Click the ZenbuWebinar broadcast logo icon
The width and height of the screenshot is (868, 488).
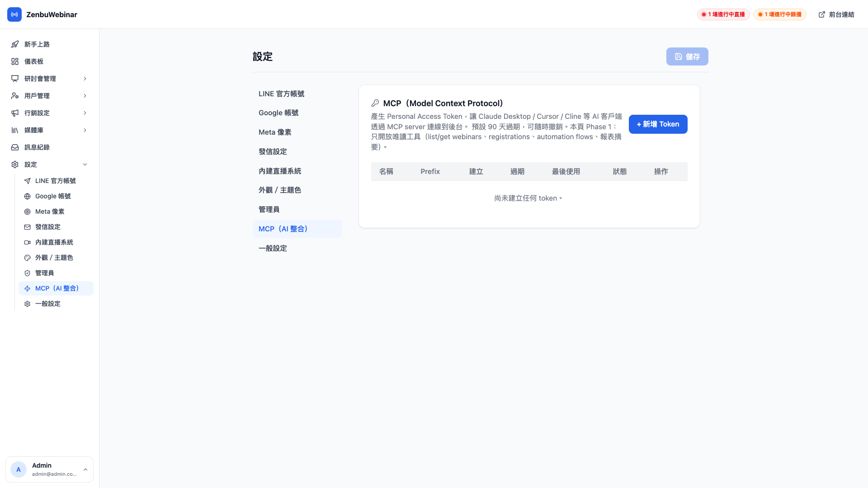pyautogui.click(x=14, y=14)
